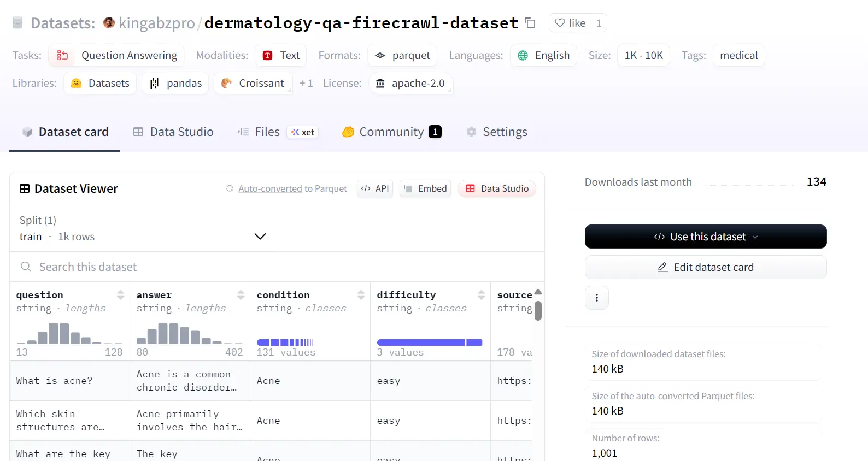Copy the dataset name with the copy icon
This screenshot has width=868, height=461.
(530, 23)
